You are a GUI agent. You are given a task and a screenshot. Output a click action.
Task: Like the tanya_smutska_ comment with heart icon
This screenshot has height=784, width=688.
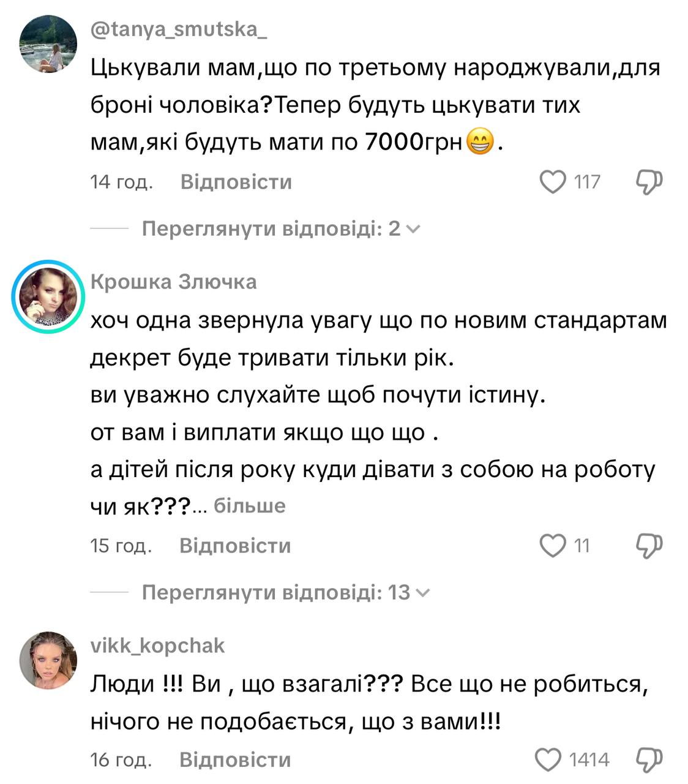point(553,182)
